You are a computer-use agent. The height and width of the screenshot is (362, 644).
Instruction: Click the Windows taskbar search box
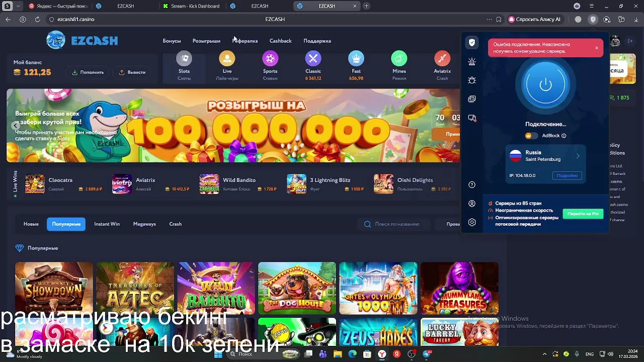click(x=264, y=354)
